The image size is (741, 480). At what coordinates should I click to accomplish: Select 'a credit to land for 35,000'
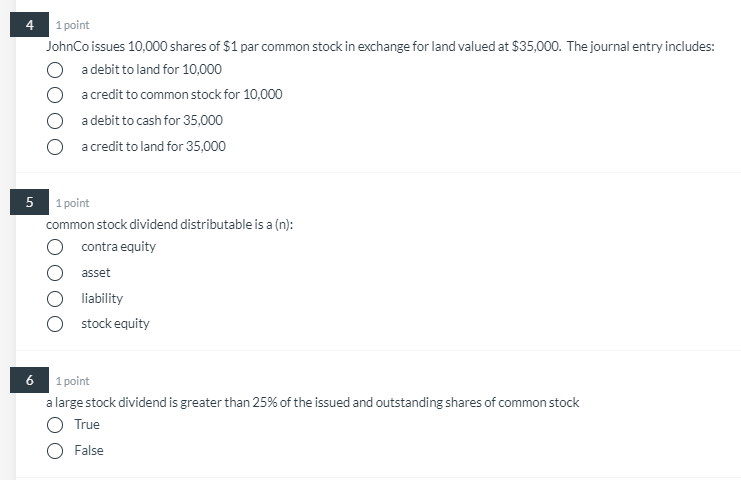pos(55,147)
